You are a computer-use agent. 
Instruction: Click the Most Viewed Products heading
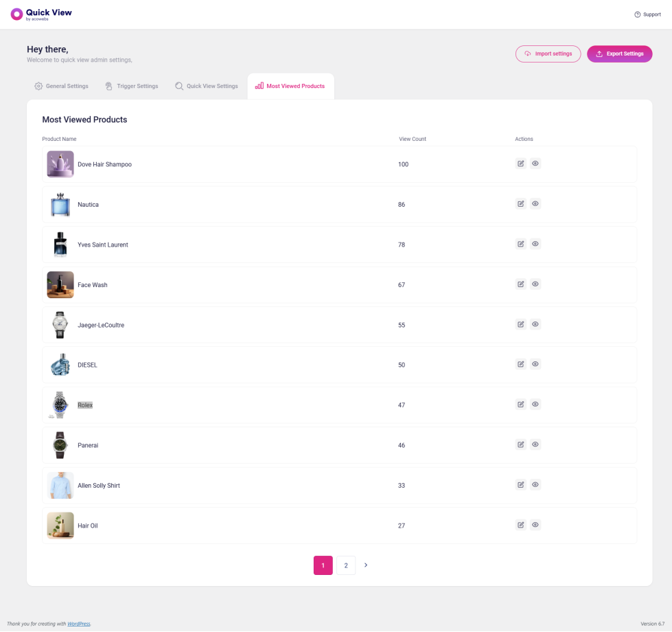pyautogui.click(x=85, y=120)
